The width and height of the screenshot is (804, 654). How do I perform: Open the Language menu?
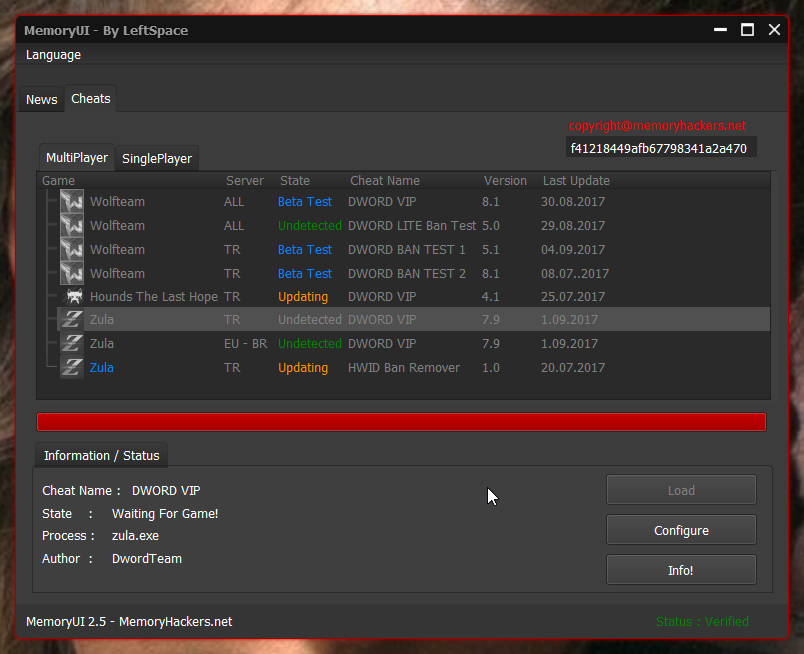[53, 55]
